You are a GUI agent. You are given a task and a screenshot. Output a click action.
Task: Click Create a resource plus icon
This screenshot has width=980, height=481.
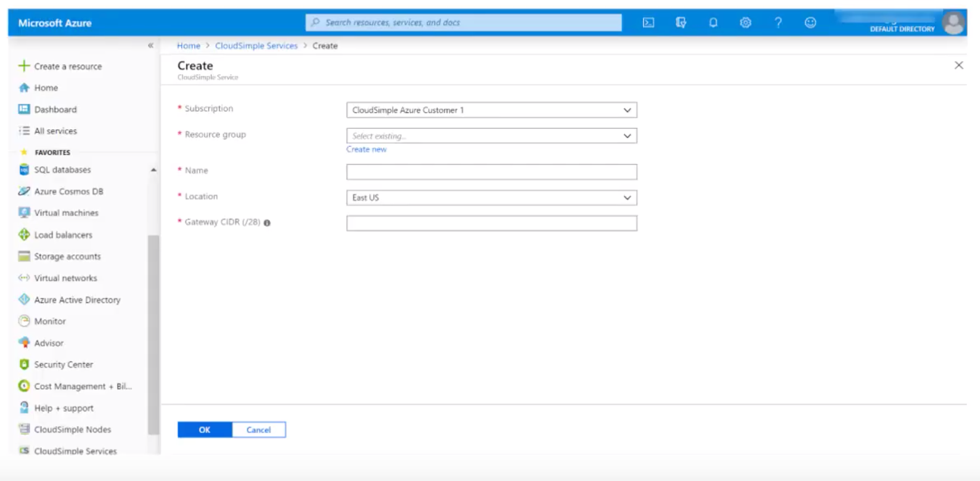pos(24,66)
